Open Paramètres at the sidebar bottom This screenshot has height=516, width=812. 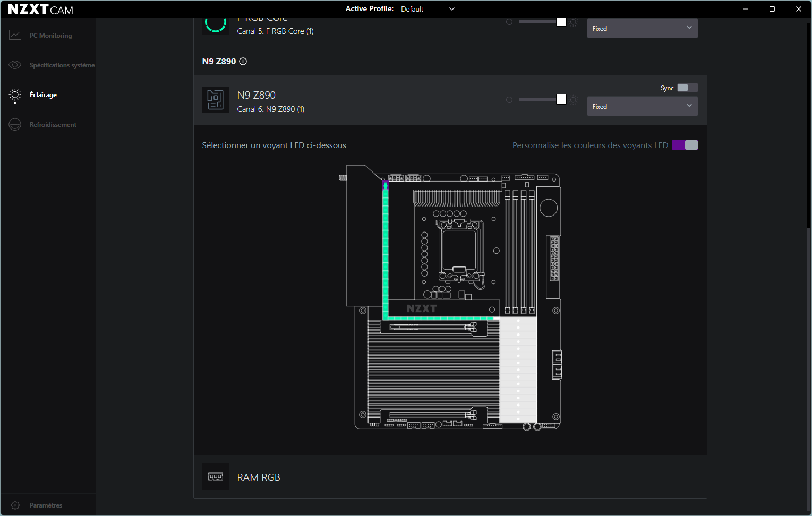pyautogui.click(x=46, y=505)
